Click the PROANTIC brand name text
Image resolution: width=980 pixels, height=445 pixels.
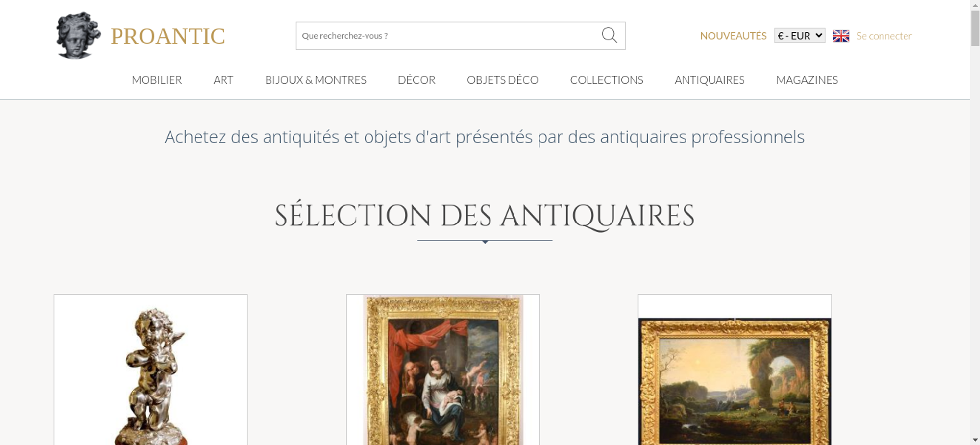pyautogui.click(x=168, y=36)
